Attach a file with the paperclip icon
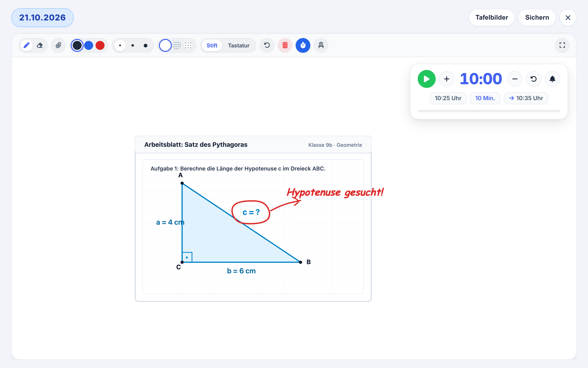This screenshot has height=368, width=588. 58,45
